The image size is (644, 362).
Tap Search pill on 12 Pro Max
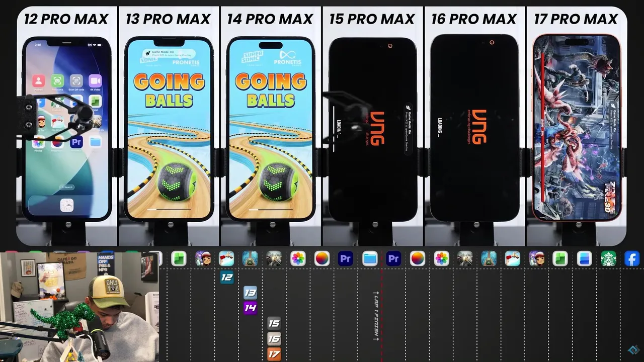[x=67, y=187]
